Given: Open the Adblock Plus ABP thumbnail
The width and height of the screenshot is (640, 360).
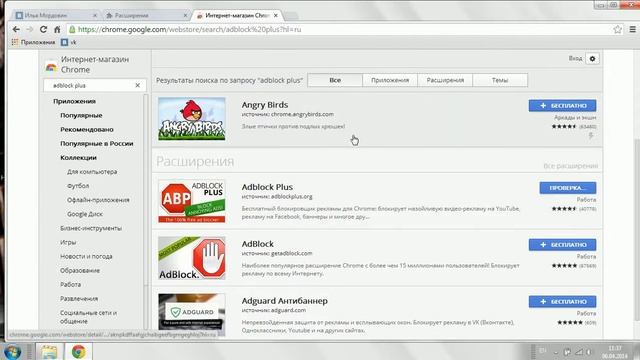Looking at the screenshot, I should 192,201.
